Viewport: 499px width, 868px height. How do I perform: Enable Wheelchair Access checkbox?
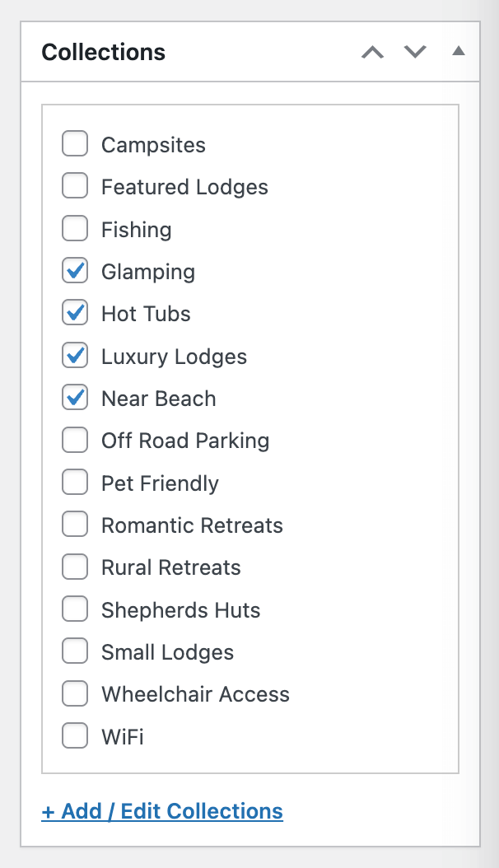pyautogui.click(x=75, y=694)
